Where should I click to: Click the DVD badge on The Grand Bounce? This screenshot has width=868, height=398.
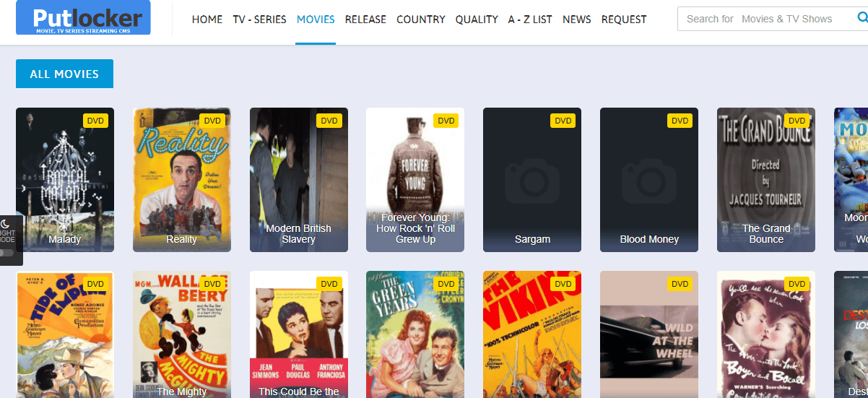(x=797, y=121)
